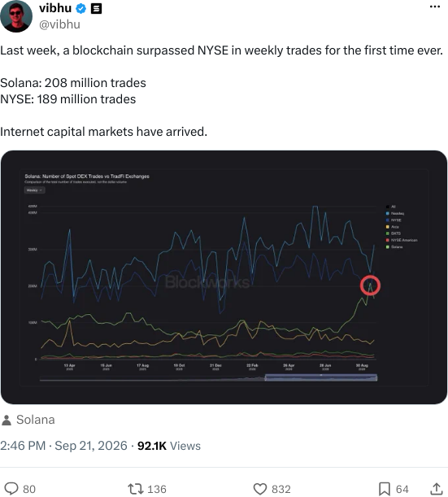This screenshot has width=448, height=497.
Task: Open the three-dot more options menu
Action: [x=435, y=7]
